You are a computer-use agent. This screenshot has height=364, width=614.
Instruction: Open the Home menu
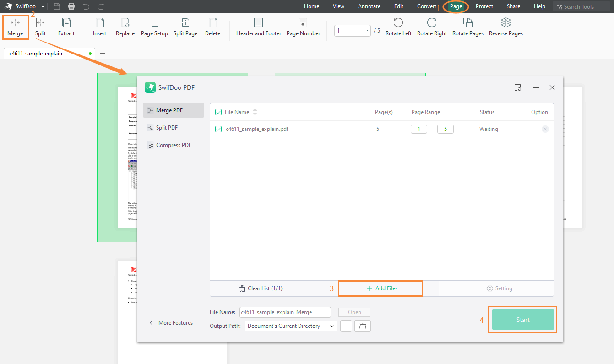[x=312, y=6]
